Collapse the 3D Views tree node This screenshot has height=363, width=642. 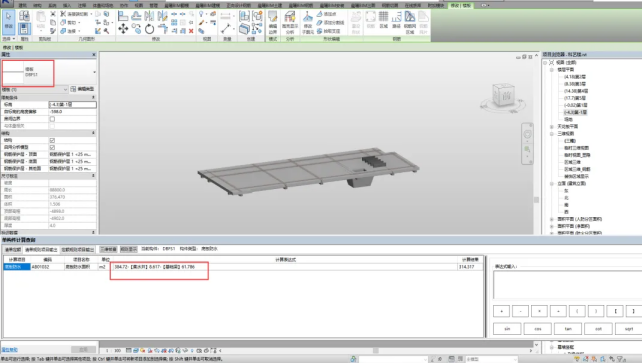pos(552,133)
